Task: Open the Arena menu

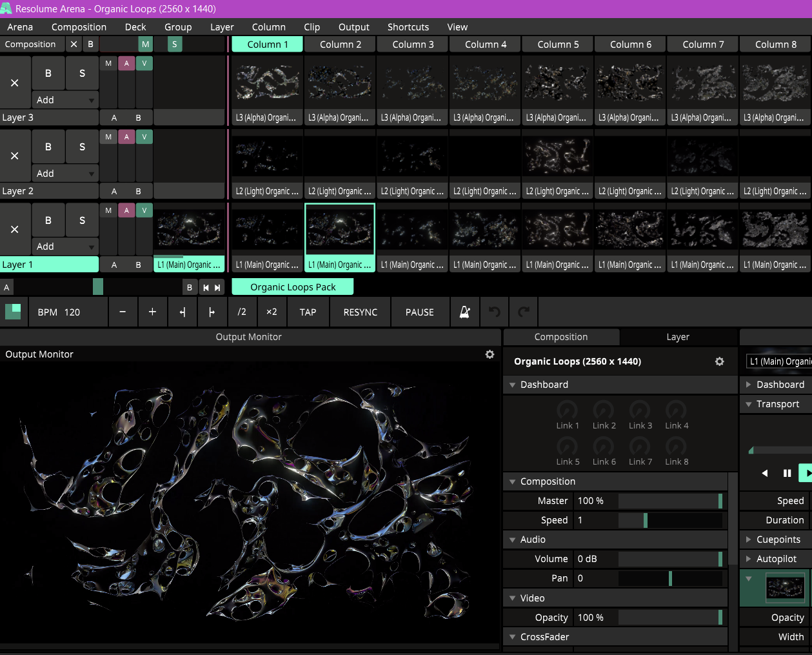Action: coord(20,27)
